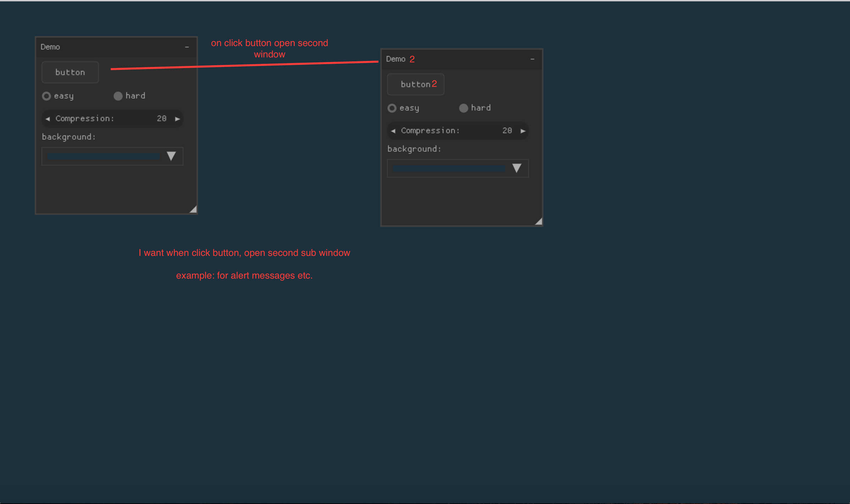Click the right Compression increment arrow in Demo
Screen dimensions: 850x504
[177, 118]
